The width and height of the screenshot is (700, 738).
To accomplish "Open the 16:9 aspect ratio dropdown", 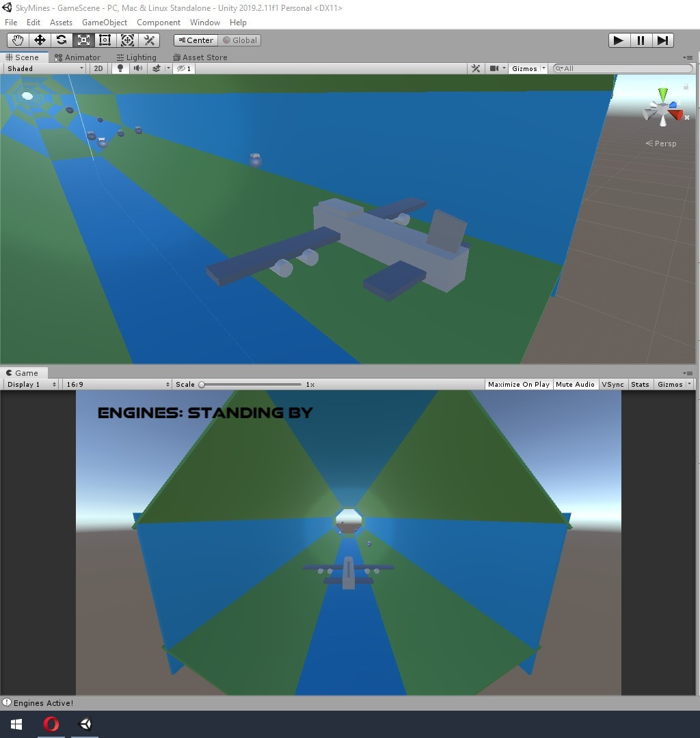I will 117,384.
